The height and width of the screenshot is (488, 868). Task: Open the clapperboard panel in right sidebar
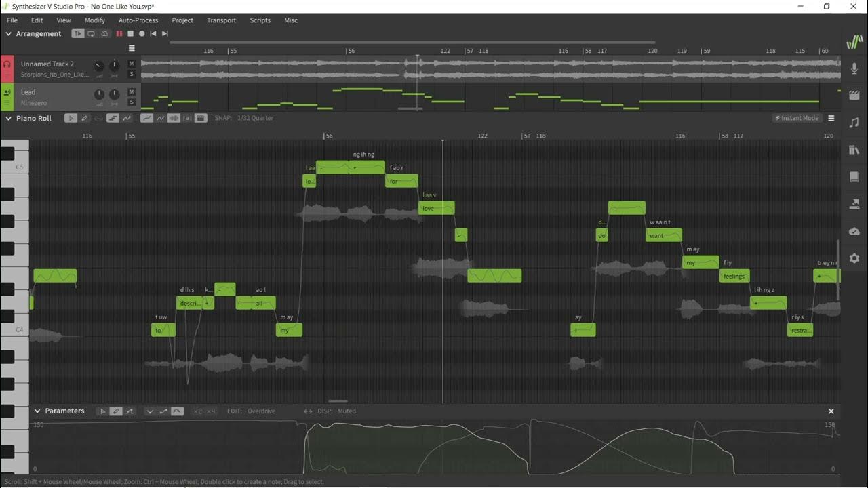pyautogui.click(x=854, y=96)
